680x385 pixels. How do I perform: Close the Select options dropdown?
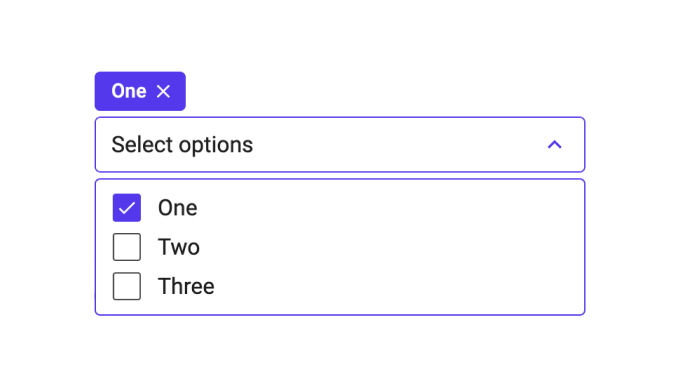[x=555, y=144]
